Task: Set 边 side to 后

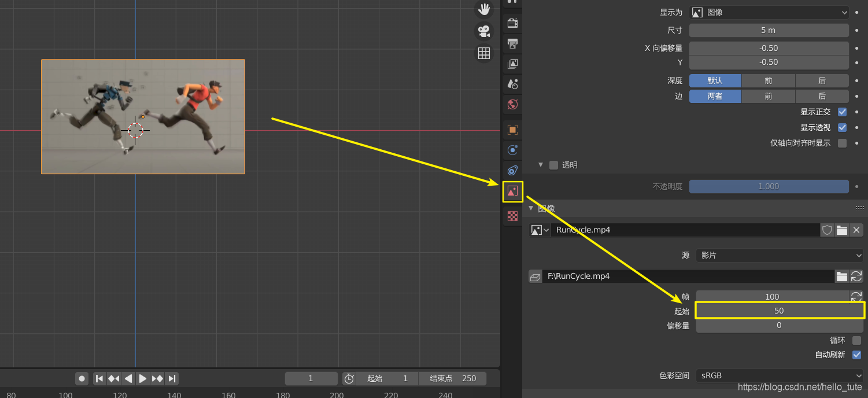Action: pyautogui.click(x=822, y=96)
